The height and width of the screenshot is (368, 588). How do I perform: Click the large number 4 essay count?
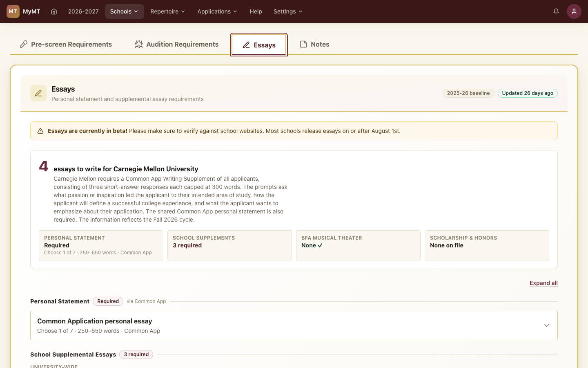pos(44,166)
